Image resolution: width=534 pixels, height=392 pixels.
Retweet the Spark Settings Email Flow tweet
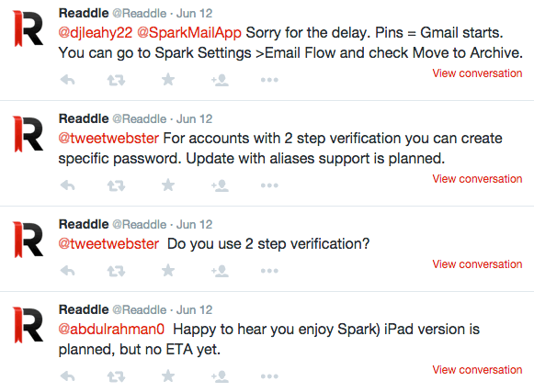[116, 80]
